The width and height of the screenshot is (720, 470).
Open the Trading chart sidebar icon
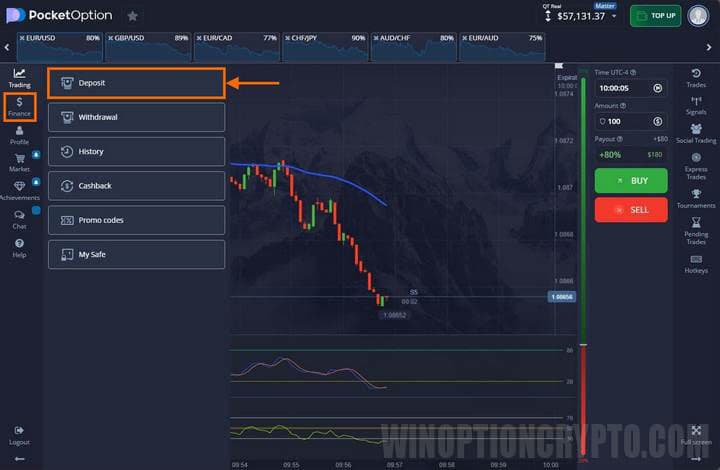point(19,75)
